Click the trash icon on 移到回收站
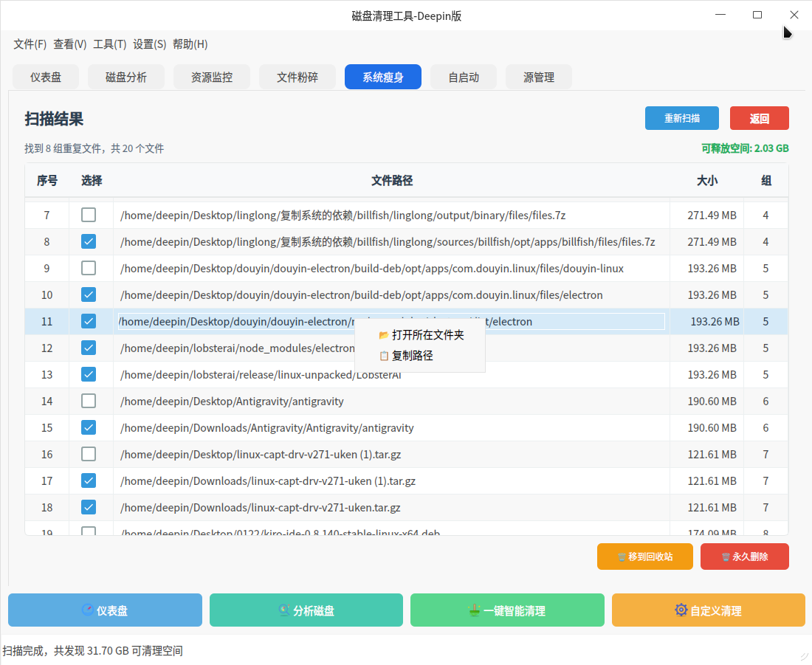 [621, 557]
